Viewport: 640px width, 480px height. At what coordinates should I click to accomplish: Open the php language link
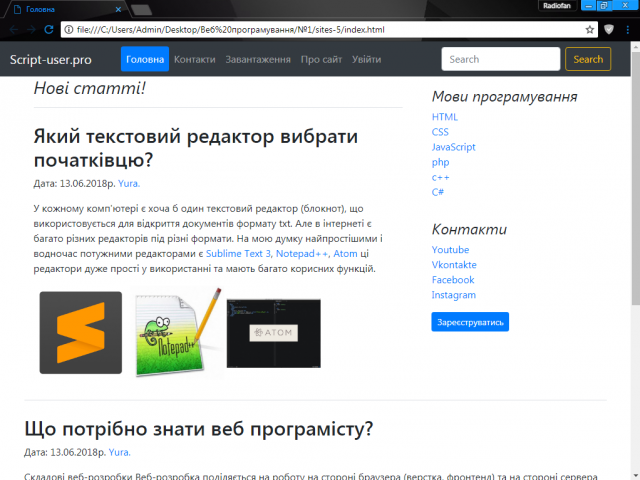(440, 162)
